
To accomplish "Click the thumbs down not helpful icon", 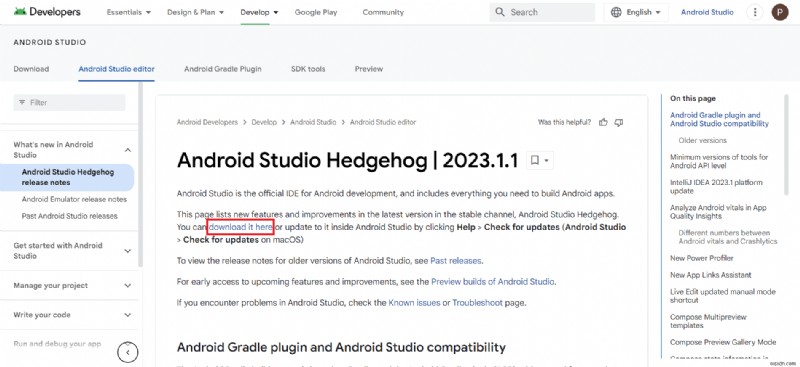I will point(619,123).
